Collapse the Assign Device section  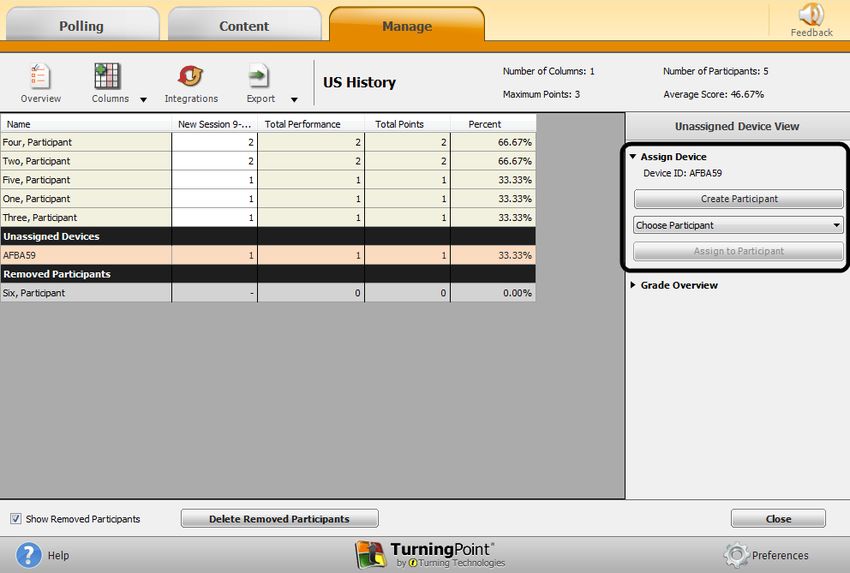coord(633,157)
